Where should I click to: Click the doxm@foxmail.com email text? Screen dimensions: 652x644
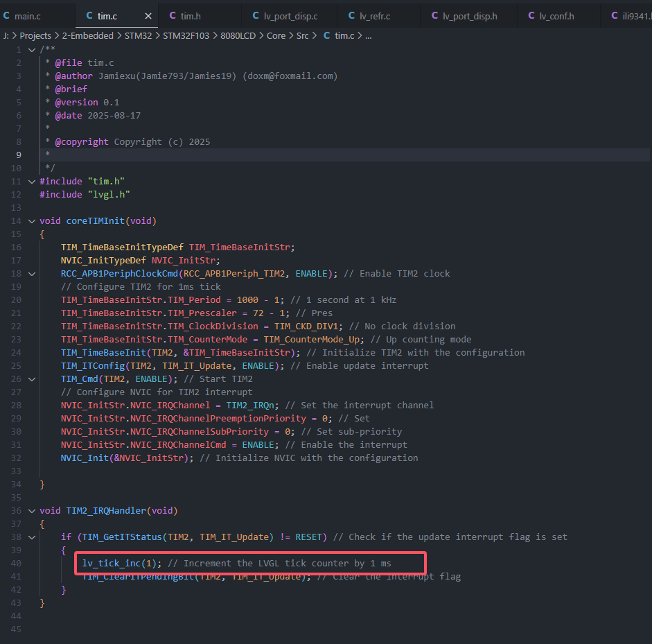(290, 76)
